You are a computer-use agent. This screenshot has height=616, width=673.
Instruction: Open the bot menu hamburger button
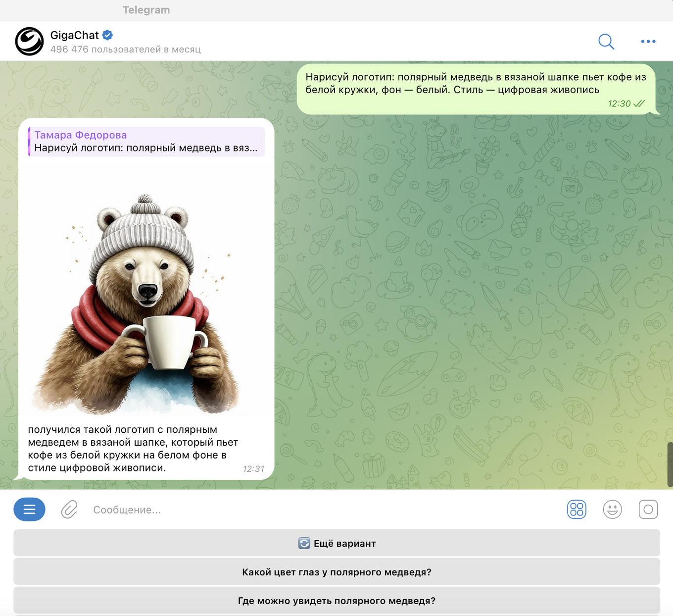click(29, 510)
